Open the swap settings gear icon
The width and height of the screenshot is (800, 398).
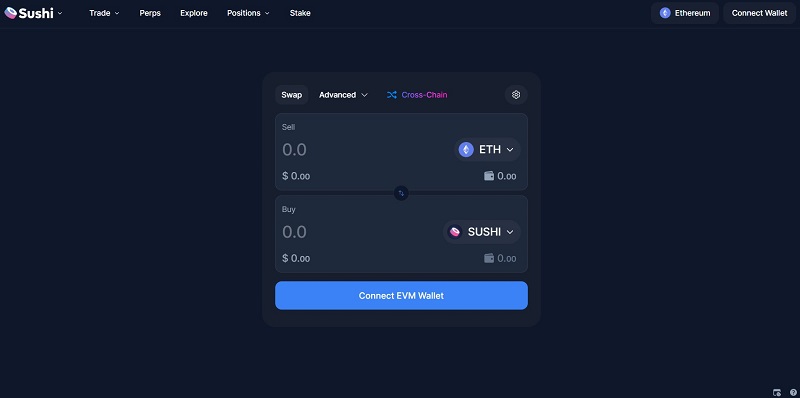[x=516, y=95]
